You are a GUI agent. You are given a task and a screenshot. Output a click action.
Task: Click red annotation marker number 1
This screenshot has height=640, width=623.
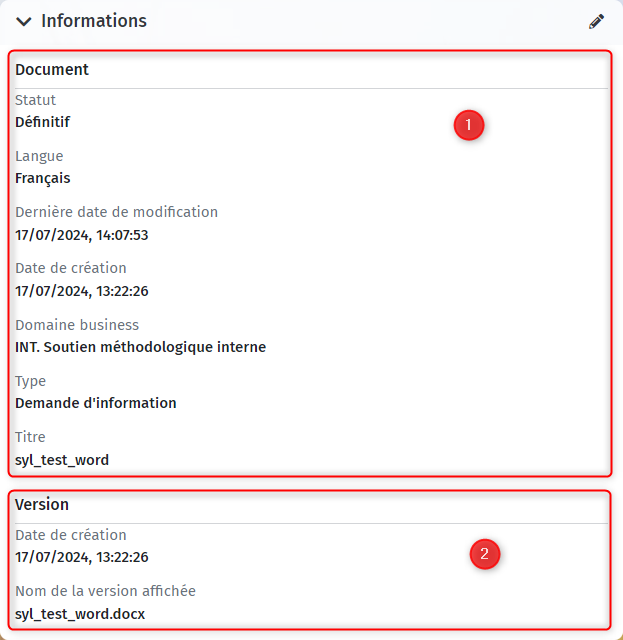point(469,125)
